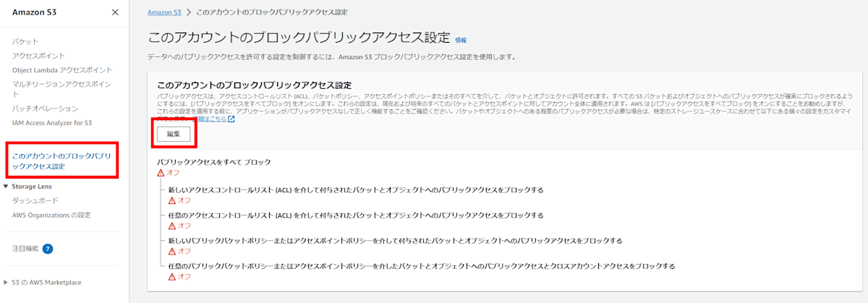Screen dimensions: 868x303
Task: Click warning icon under 新しいアクセスコントロールリスト (ACL) setting
Action: pos(172,200)
